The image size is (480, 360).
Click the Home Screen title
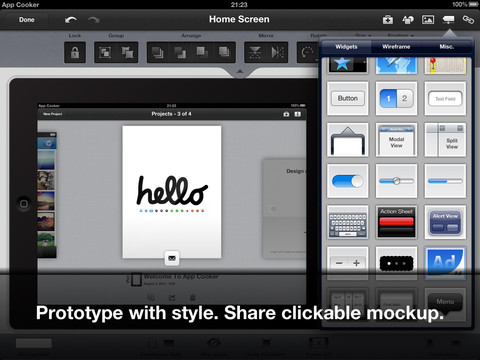(239, 19)
